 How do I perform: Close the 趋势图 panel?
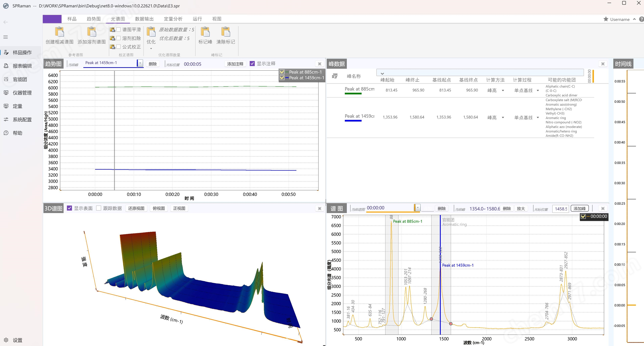[319, 64]
